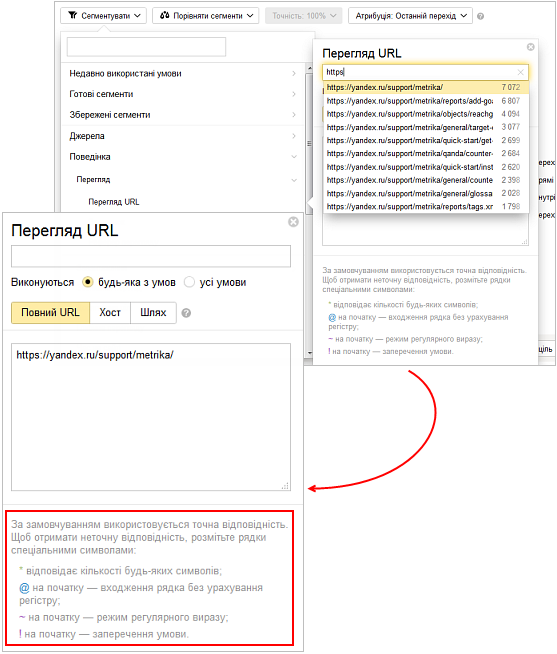Image resolution: width=557 pixels, height=654 pixels.
Task: Open Атрибуція: Останній перехід dropdown
Action: (411, 16)
